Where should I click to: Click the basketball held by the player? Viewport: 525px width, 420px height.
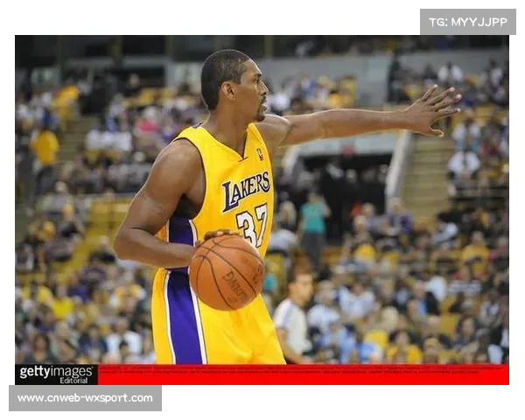[227, 271]
